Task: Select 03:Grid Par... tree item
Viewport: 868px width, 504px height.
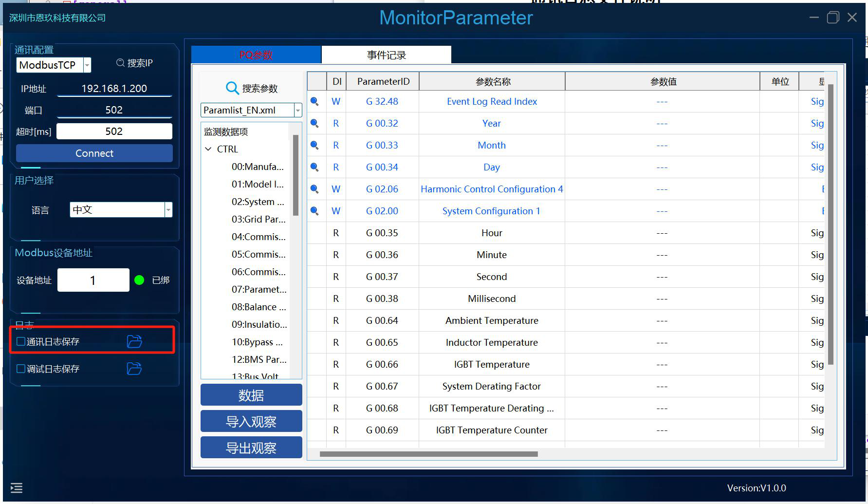Action: tap(259, 219)
